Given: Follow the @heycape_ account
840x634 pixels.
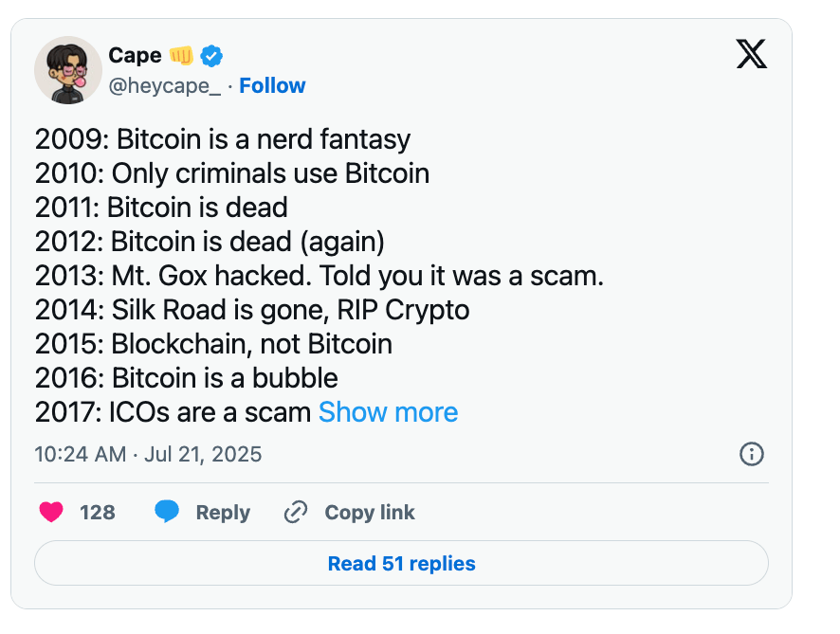Looking at the screenshot, I should point(273,85).
